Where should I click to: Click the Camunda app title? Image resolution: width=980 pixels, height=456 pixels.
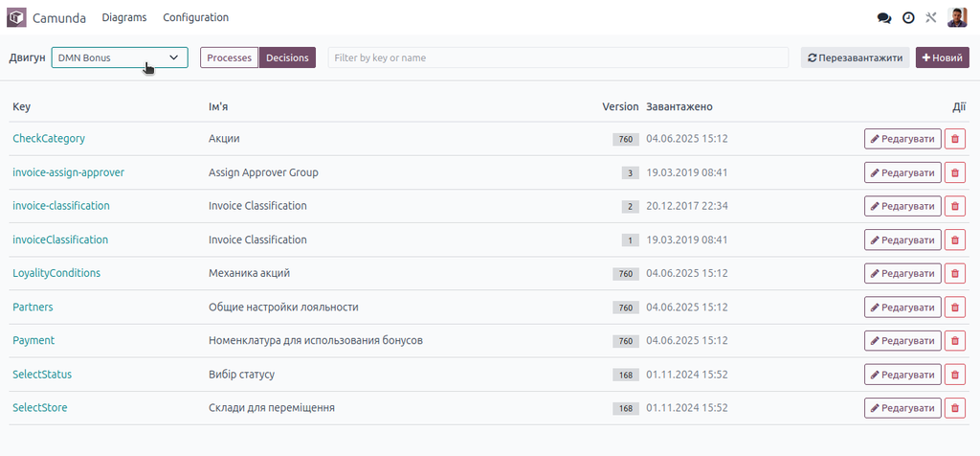[59, 17]
